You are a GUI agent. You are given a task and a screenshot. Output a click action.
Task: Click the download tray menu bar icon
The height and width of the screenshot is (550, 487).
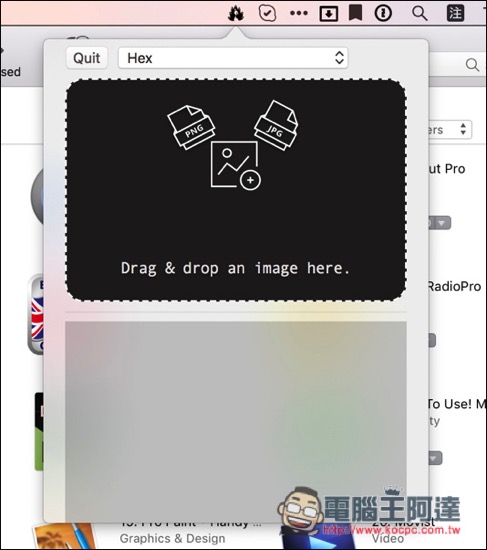[329, 14]
